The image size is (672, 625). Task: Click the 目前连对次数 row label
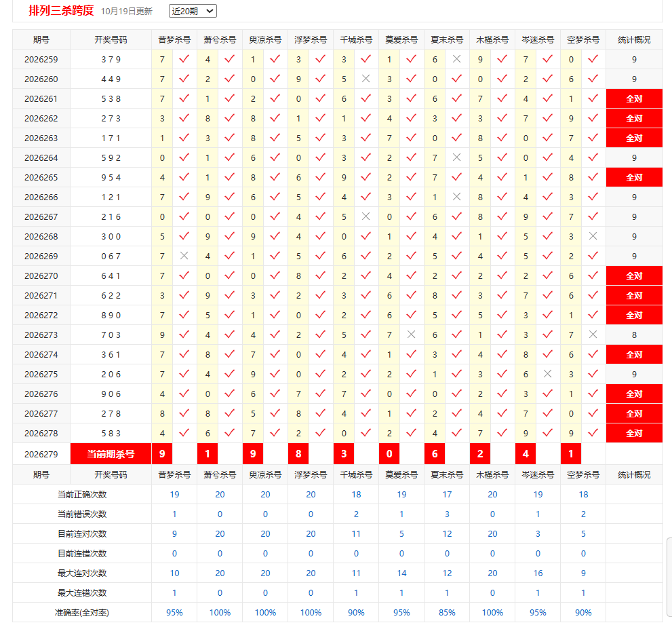coord(82,534)
